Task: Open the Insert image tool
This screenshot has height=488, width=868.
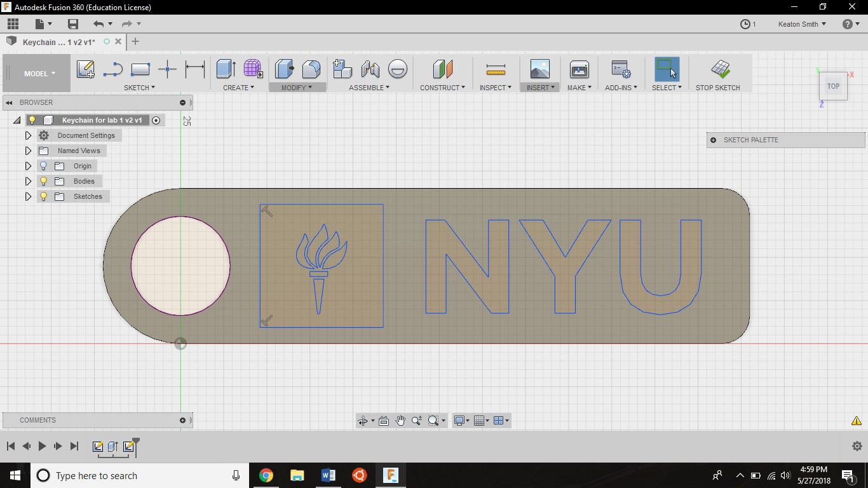Action: 539,69
